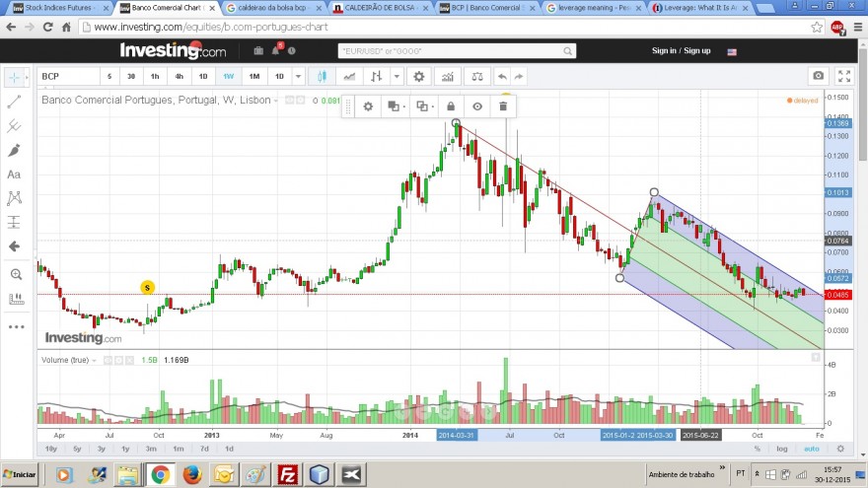
Task: Click the undo arrow in chart toolbar
Action: point(501,76)
